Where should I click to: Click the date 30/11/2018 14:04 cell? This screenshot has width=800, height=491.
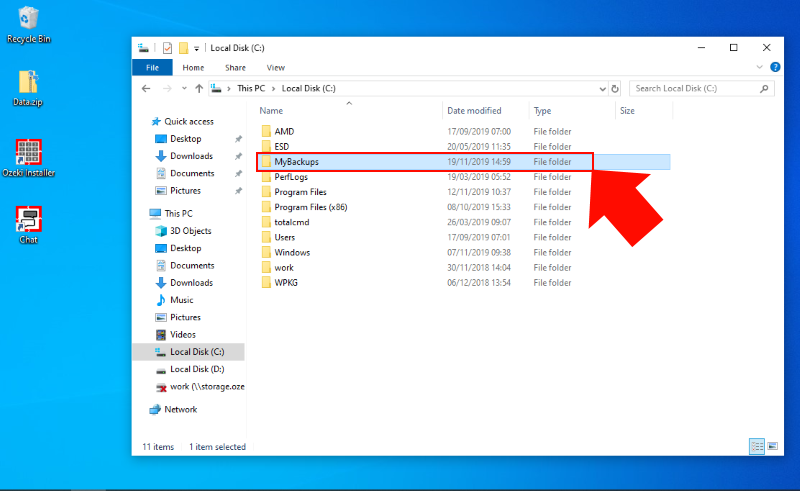pyautogui.click(x=479, y=267)
